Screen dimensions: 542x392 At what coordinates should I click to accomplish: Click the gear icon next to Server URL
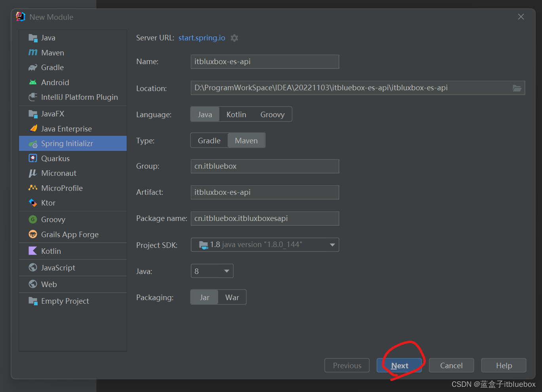[234, 38]
